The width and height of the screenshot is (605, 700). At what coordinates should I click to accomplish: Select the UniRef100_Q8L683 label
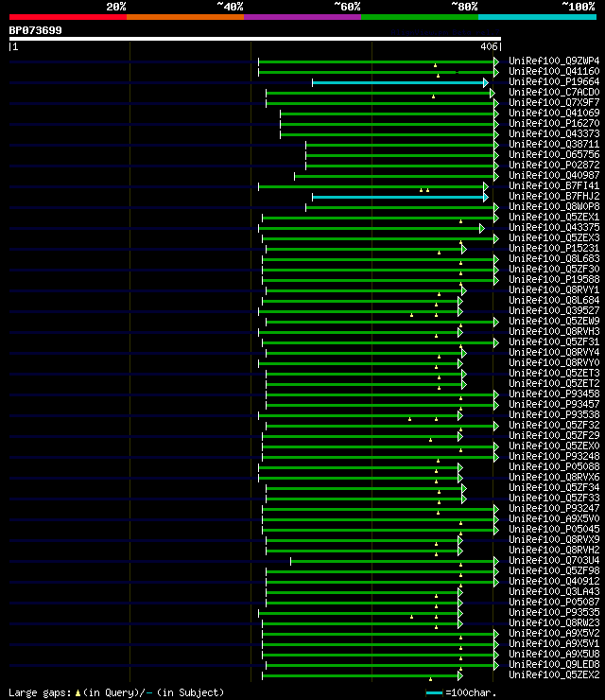pyautogui.click(x=554, y=258)
